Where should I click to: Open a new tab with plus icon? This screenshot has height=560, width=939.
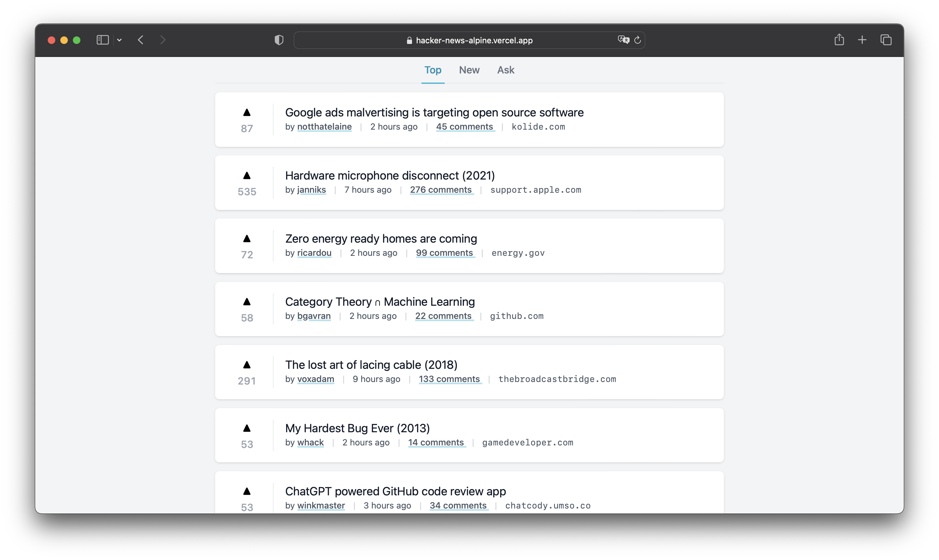[862, 40]
